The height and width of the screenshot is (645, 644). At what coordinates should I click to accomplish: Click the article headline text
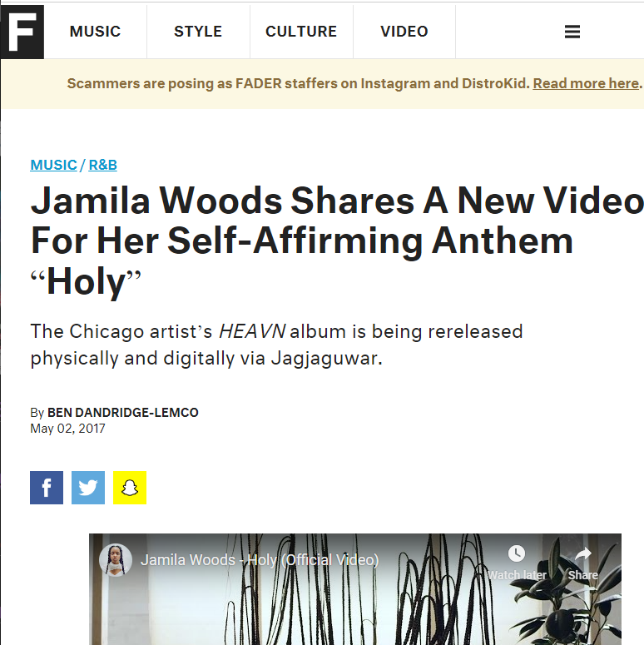point(337,241)
